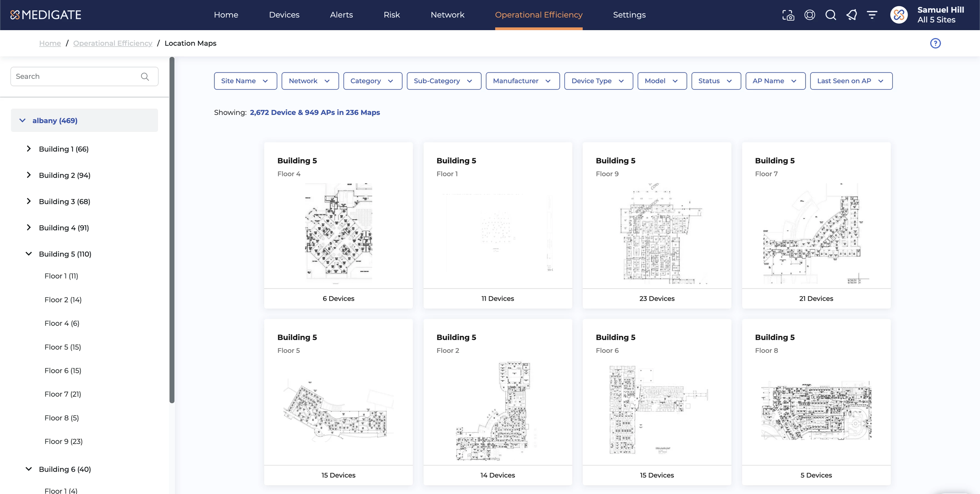980x494 pixels.
Task: Click the header filter lines icon
Action: tap(872, 15)
